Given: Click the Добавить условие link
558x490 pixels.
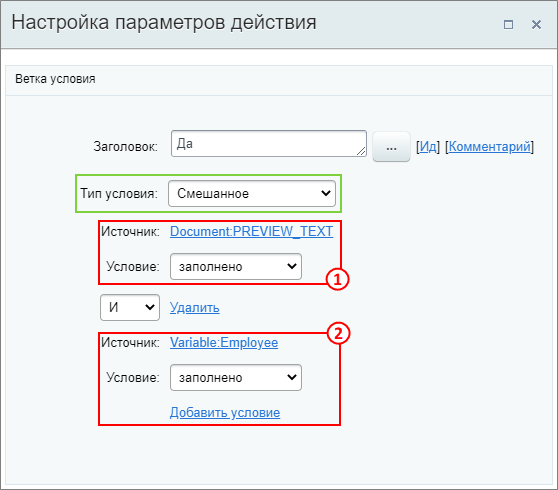Looking at the screenshot, I should coord(225,412).
